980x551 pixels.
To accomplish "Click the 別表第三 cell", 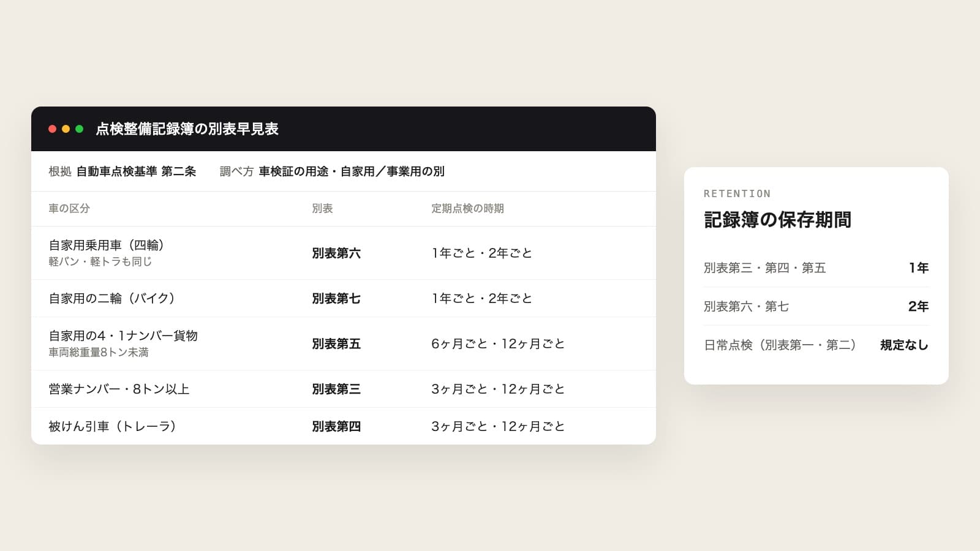I will click(336, 389).
